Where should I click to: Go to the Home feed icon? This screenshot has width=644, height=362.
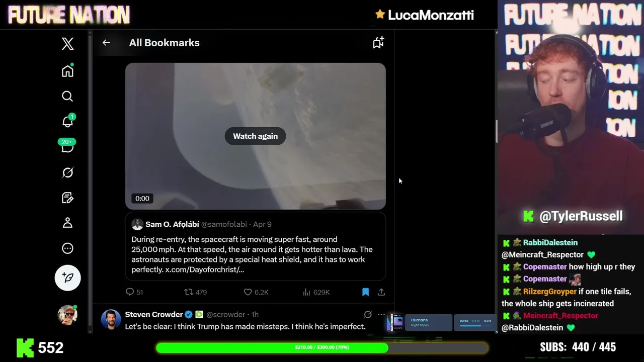(67, 70)
